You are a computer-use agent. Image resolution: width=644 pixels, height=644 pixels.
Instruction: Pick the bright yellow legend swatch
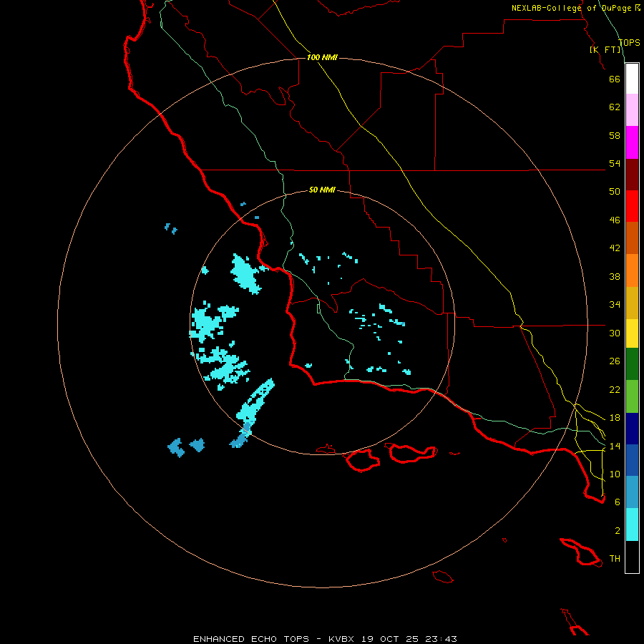pos(632,333)
